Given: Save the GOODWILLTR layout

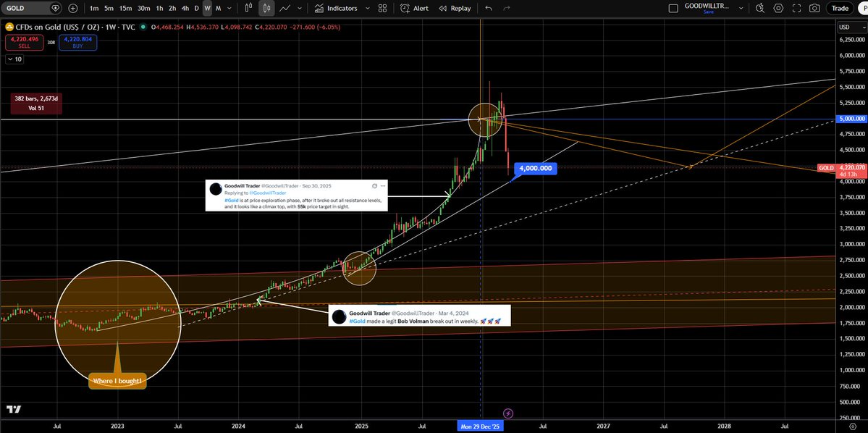Looking at the screenshot, I should coord(709,12).
